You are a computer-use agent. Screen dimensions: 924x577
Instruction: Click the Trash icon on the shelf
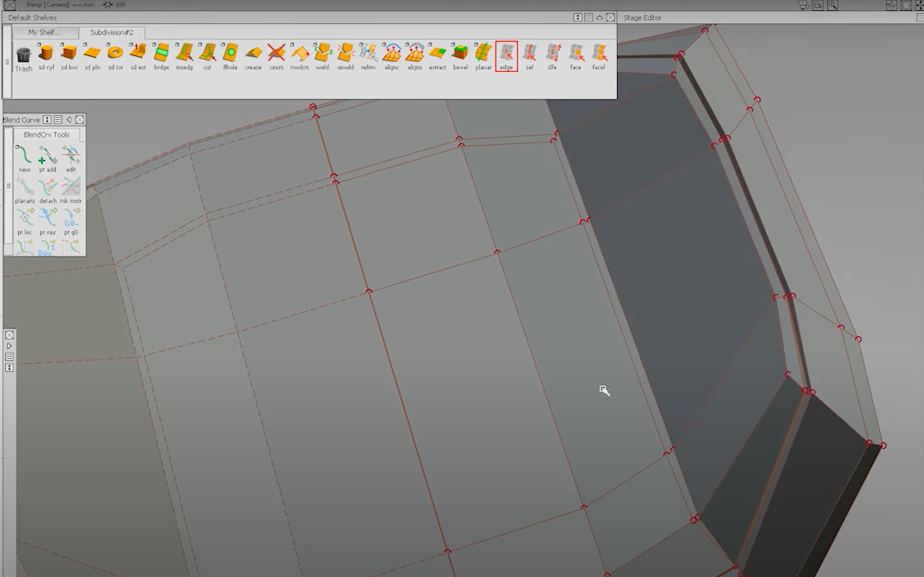[x=23, y=55]
